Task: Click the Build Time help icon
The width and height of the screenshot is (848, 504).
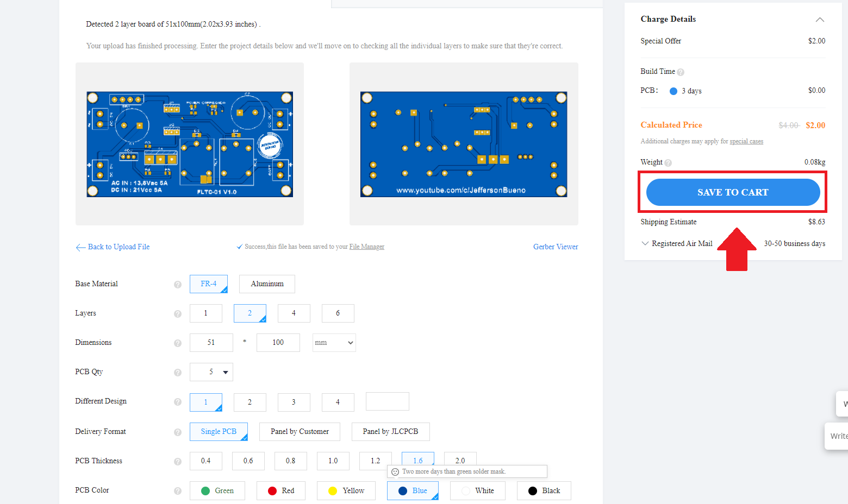Action: coord(681,72)
